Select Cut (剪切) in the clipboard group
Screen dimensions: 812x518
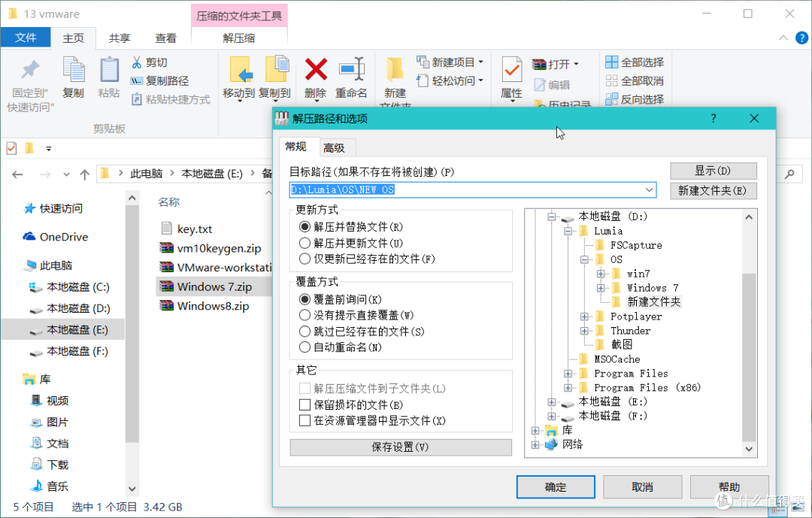(150, 62)
